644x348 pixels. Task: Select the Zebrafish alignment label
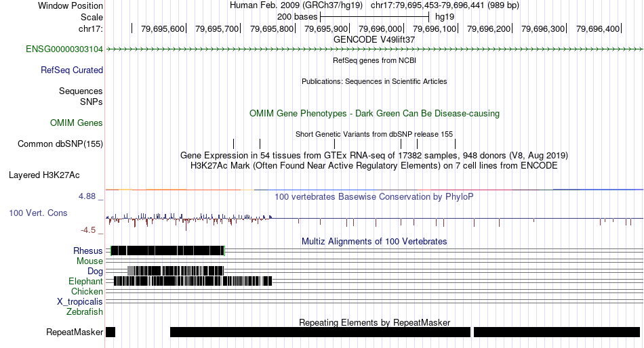click(x=85, y=312)
